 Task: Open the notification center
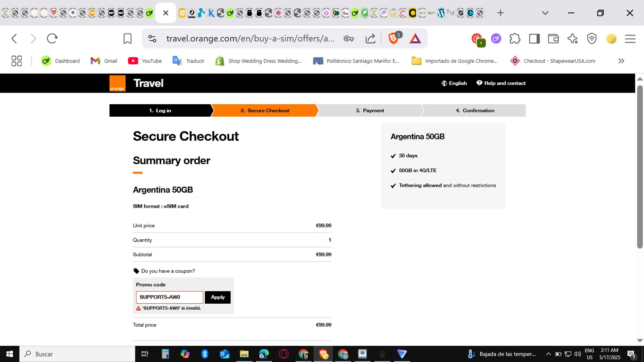tap(632, 354)
